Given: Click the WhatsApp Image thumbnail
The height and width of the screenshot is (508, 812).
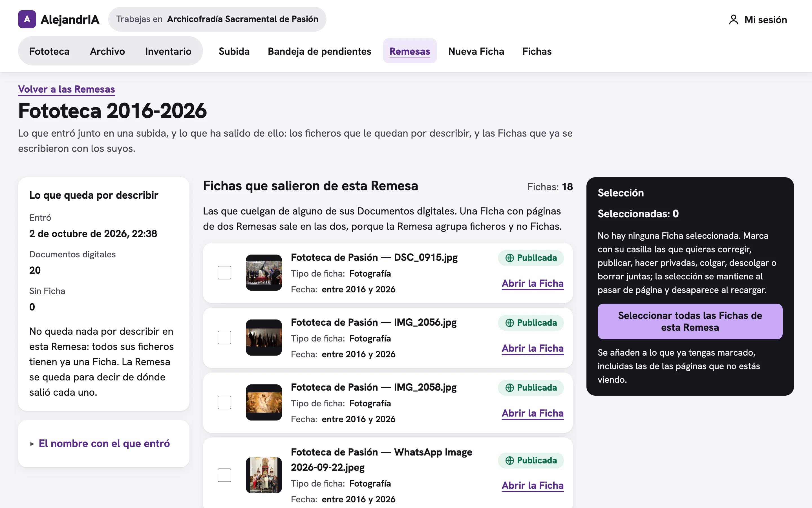Looking at the screenshot, I should coord(264,475).
